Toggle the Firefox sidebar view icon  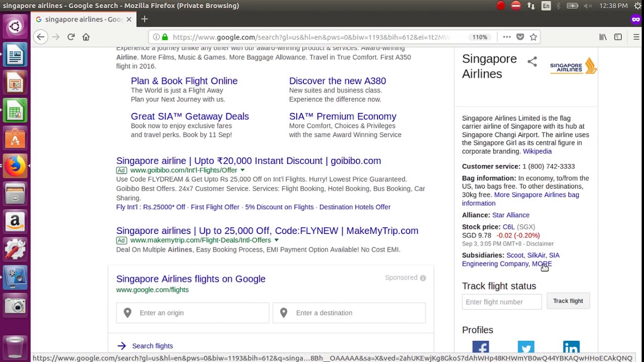[618, 37]
